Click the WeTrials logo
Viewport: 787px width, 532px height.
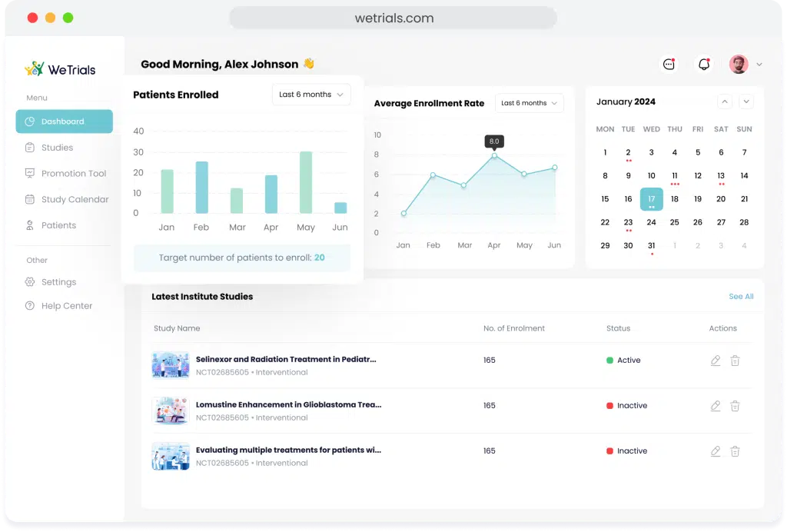[x=60, y=69]
